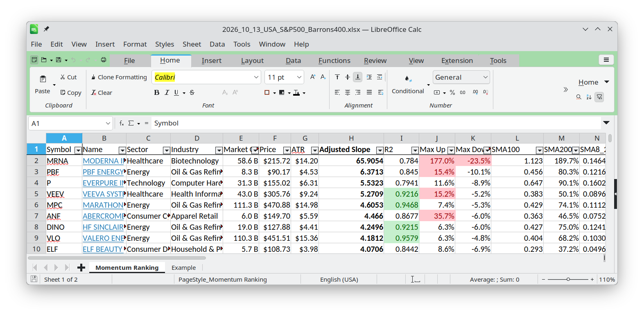
Task: Click the Print icon in the quick toolbar
Action: tap(104, 60)
